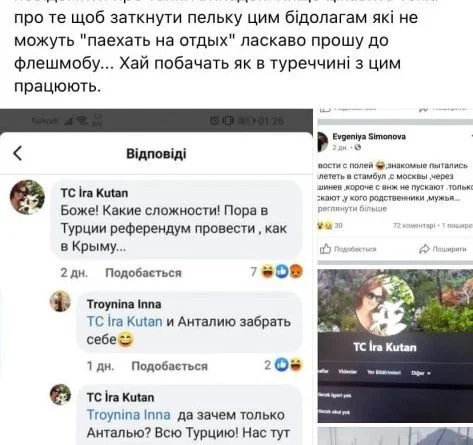Share Evgeniya Simonova's post via Поширити

point(443,249)
